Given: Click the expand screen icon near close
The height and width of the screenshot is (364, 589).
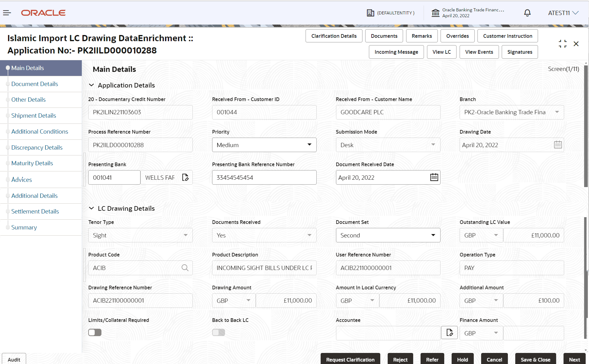Looking at the screenshot, I should 563,44.
